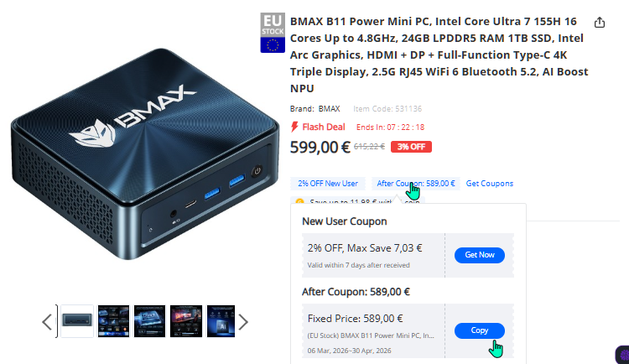Select the third processor chip thumbnail
629x364 pixels.
coord(149,321)
